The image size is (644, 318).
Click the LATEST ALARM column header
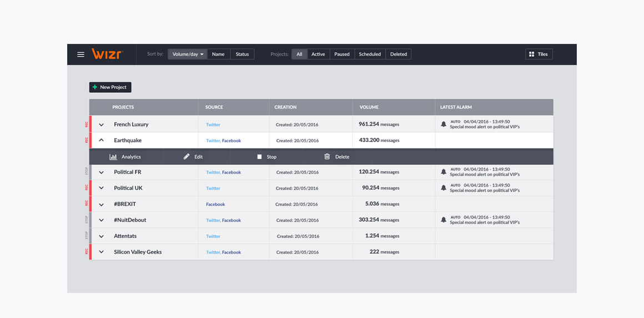pos(456,107)
